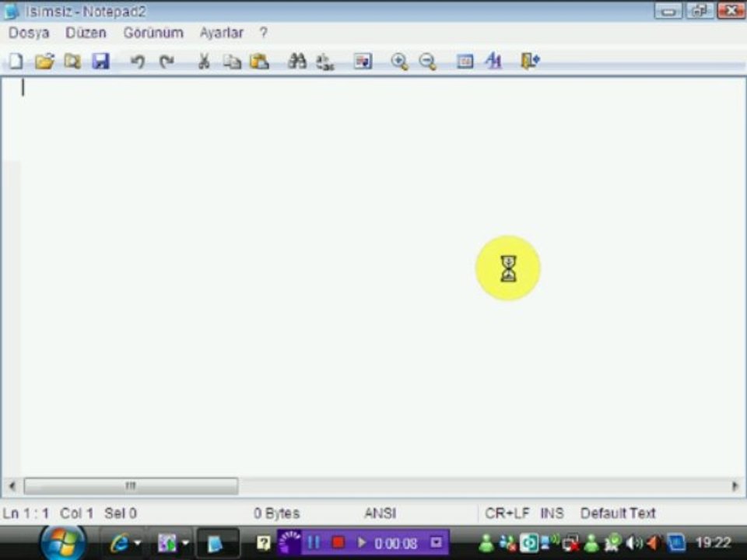Copy selection with the Copy icon
747x560 pixels.
click(232, 61)
